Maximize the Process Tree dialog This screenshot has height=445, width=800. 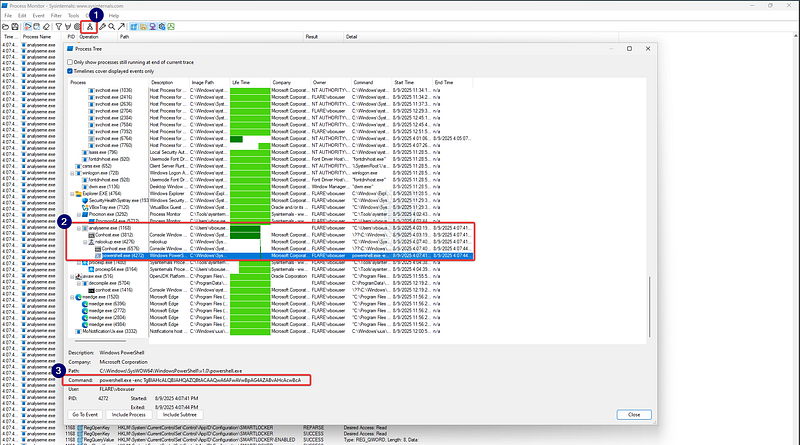(629, 48)
